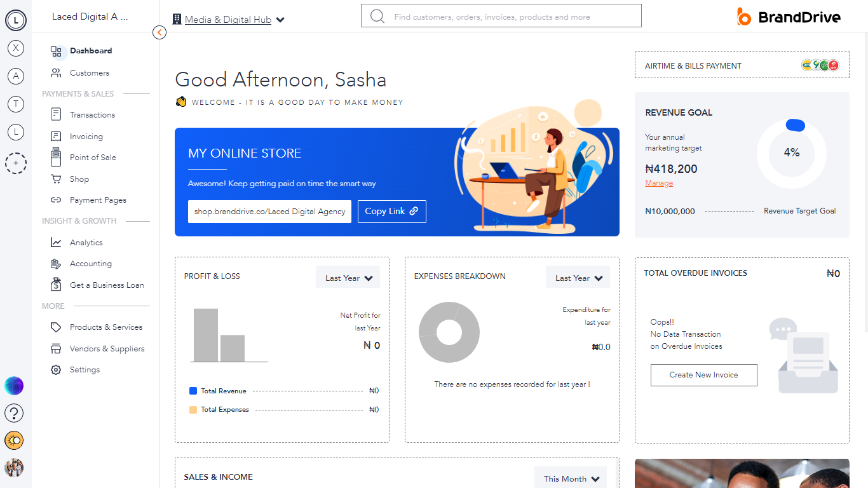Open the help question mark icon
The image size is (868, 488).
(x=14, y=413)
